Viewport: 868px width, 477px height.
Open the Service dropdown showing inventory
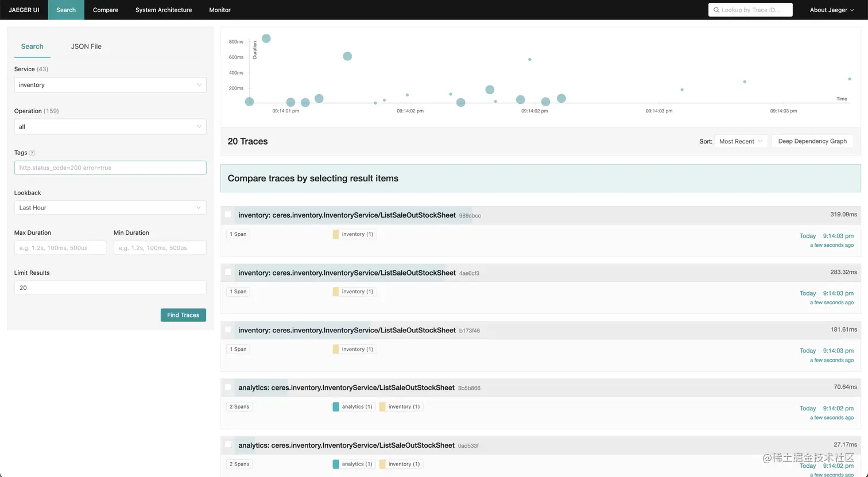[x=110, y=85]
